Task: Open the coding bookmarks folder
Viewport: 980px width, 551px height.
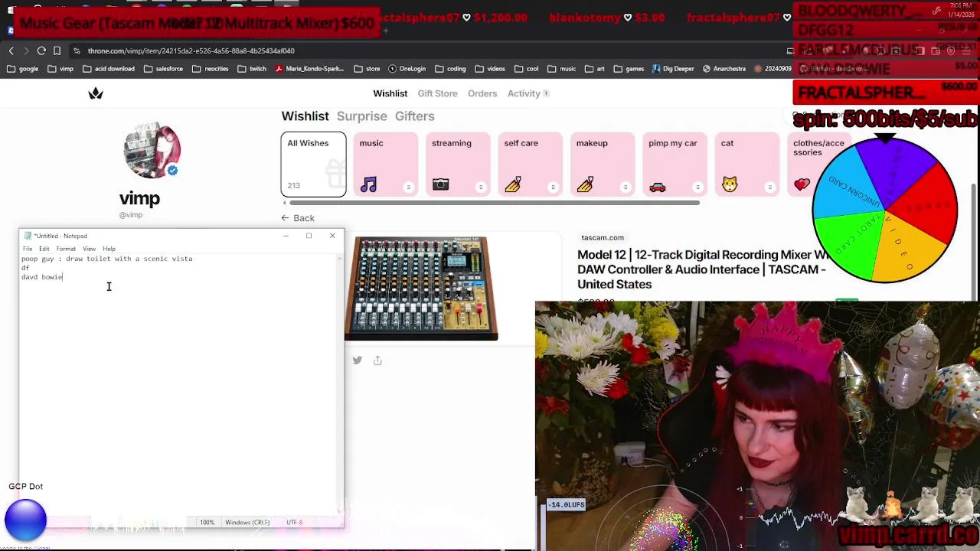Action: tap(450, 69)
